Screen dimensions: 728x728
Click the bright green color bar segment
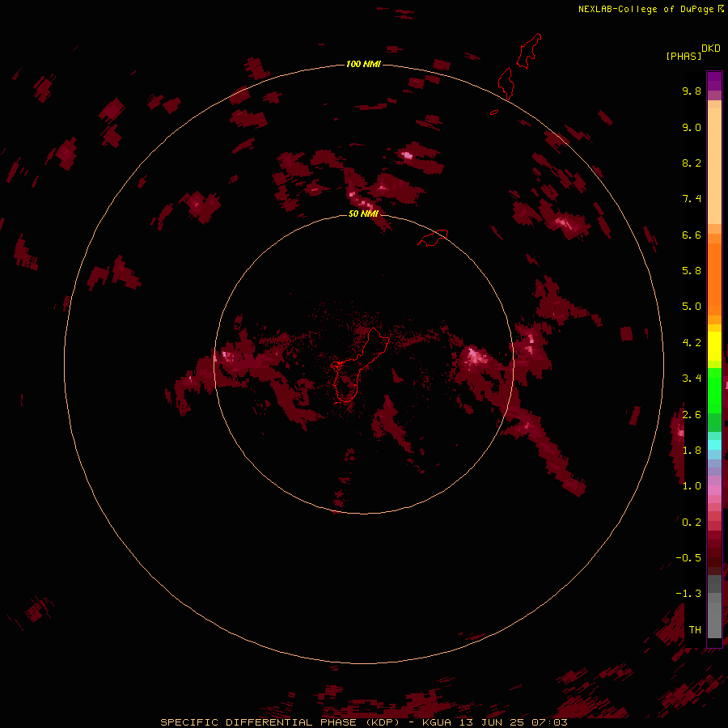714,390
